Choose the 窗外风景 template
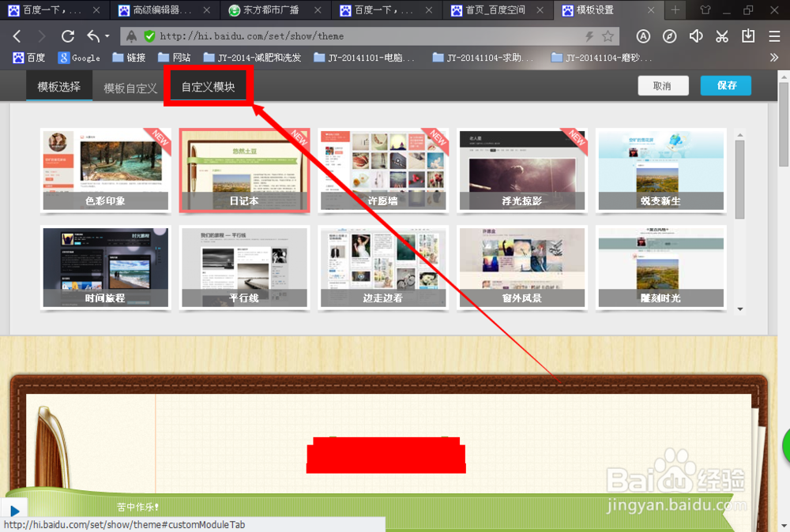790x532 pixels. pyautogui.click(x=522, y=268)
